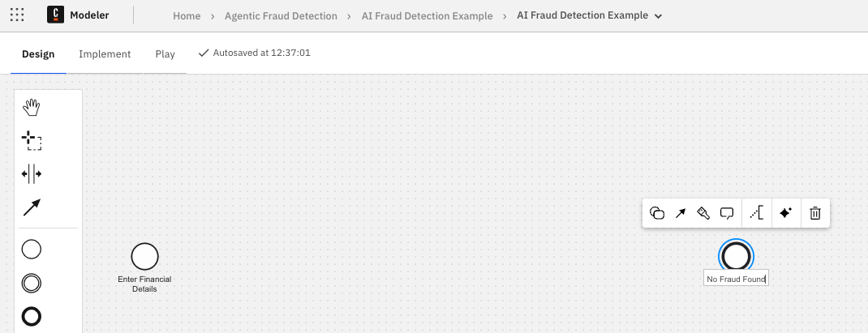Click the AI sparkle icon in context pad
The height and width of the screenshot is (333, 868).
785,213
